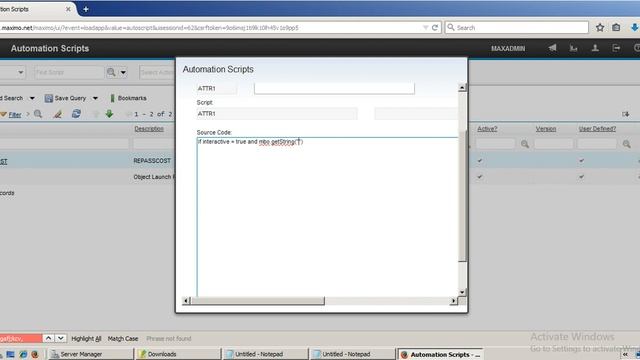Open the reports chart icon in header
640x360 pixels.
click(x=573, y=48)
